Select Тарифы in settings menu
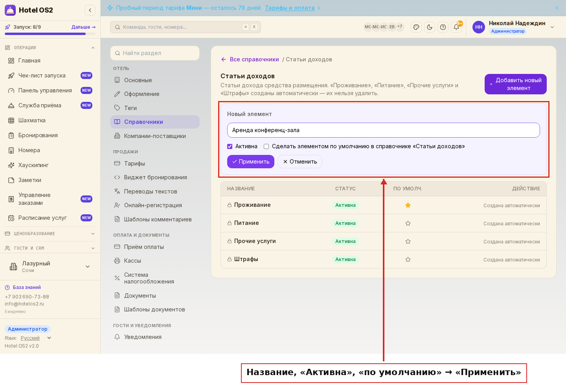 coord(155,164)
